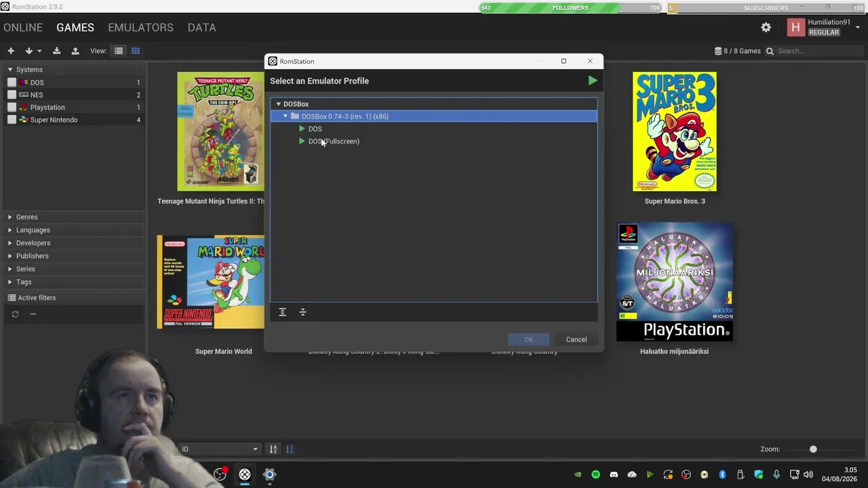Click the OK button
This screenshot has width=868, height=488.
coord(528,340)
